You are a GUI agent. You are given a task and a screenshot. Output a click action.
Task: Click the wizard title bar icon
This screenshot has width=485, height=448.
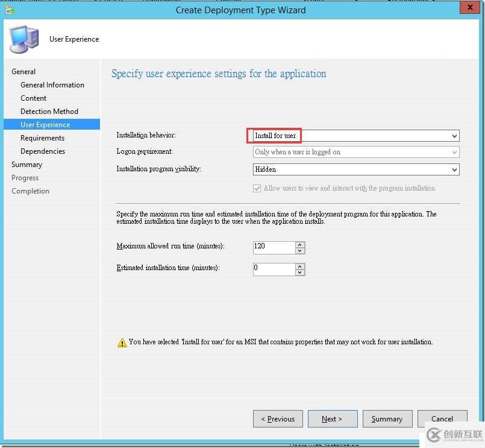[x=10, y=10]
